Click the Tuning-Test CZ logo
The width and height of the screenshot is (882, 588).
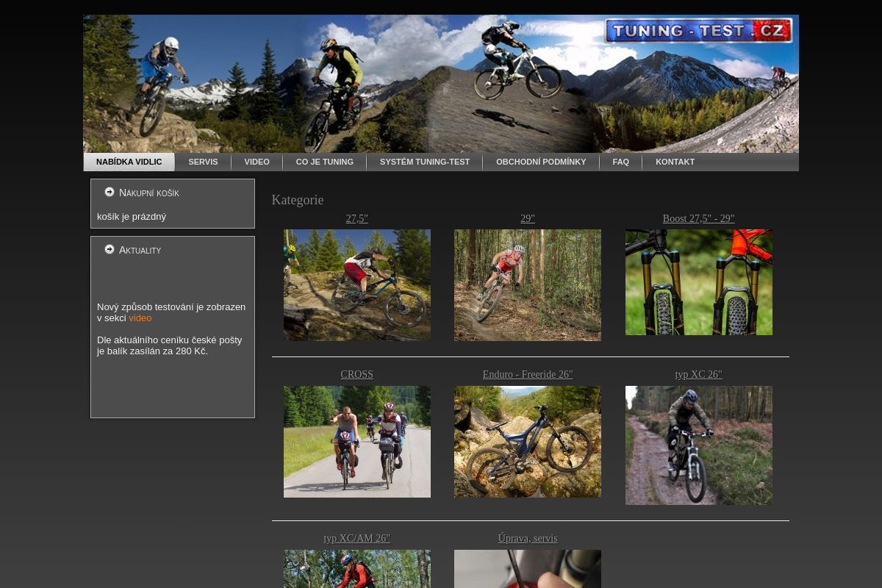coord(698,31)
